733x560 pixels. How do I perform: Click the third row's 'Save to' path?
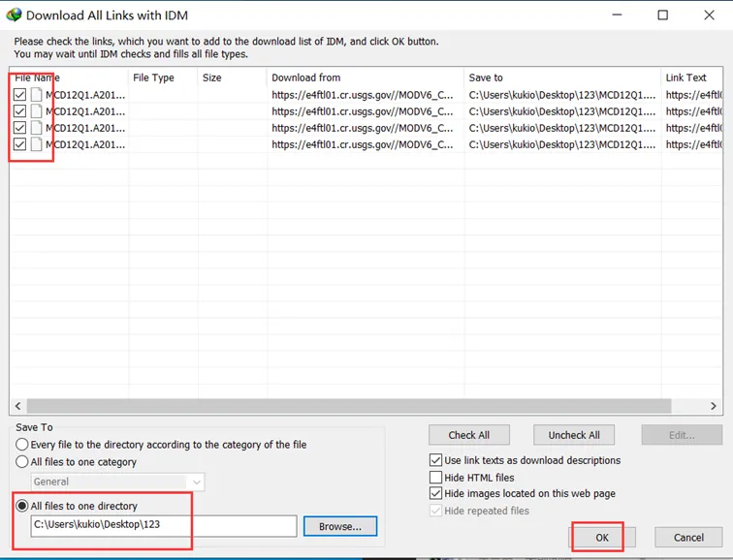tap(562, 128)
